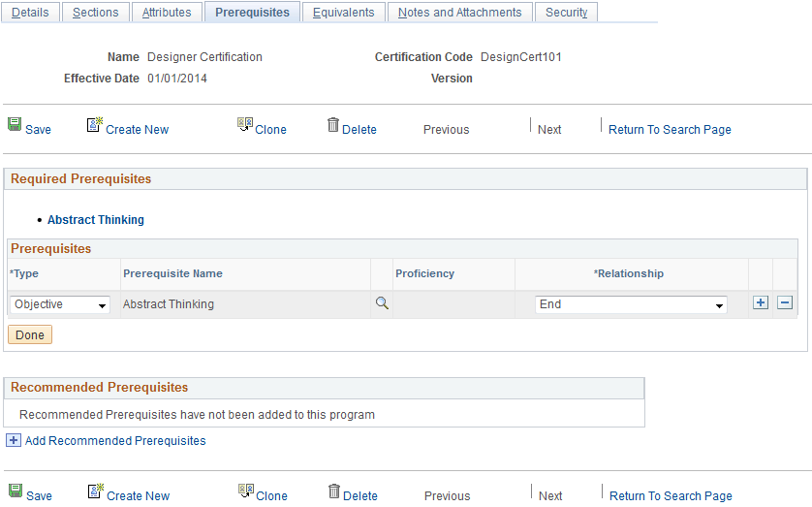Remove the Abstract Thinking row with minus icon
The height and width of the screenshot is (507, 812).
(x=785, y=303)
